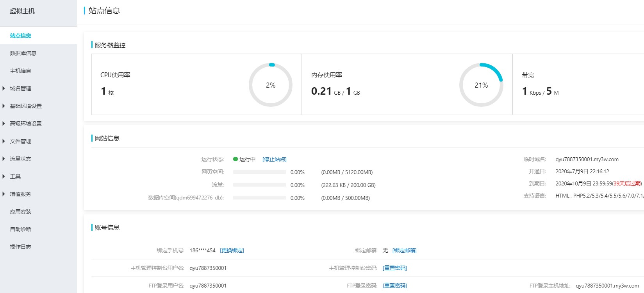The image size is (644, 293).
Task: Click the 停止站点 link
Action: pos(275,159)
